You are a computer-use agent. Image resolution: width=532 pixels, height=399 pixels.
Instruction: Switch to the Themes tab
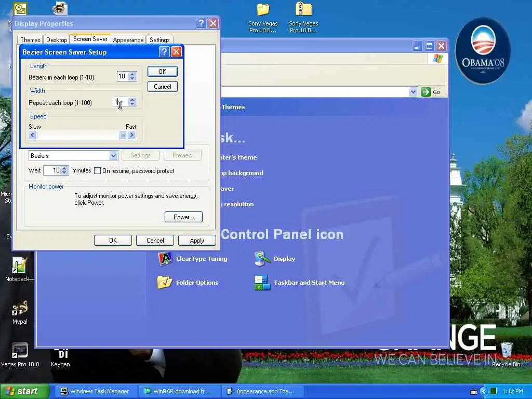[30, 39]
